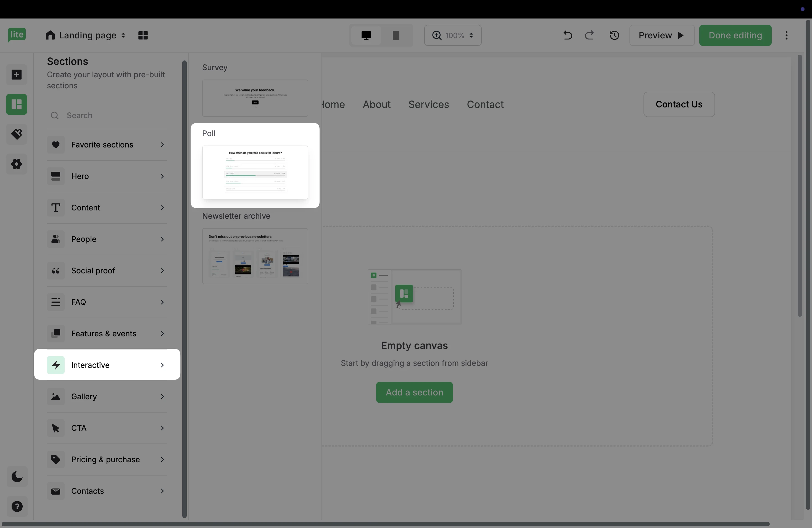Open the Landing page selector dropdown
The width and height of the screenshot is (812, 528).
coord(85,35)
